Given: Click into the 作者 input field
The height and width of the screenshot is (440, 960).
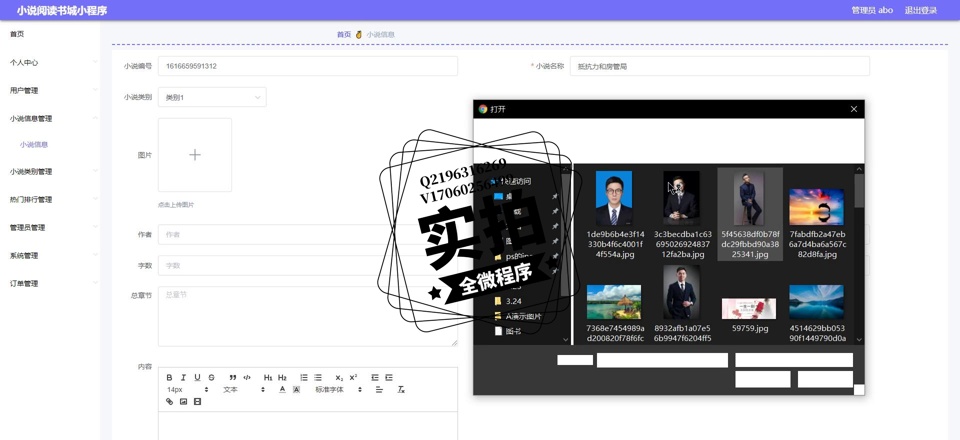Looking at the screenshot, I should coord(270,235).
